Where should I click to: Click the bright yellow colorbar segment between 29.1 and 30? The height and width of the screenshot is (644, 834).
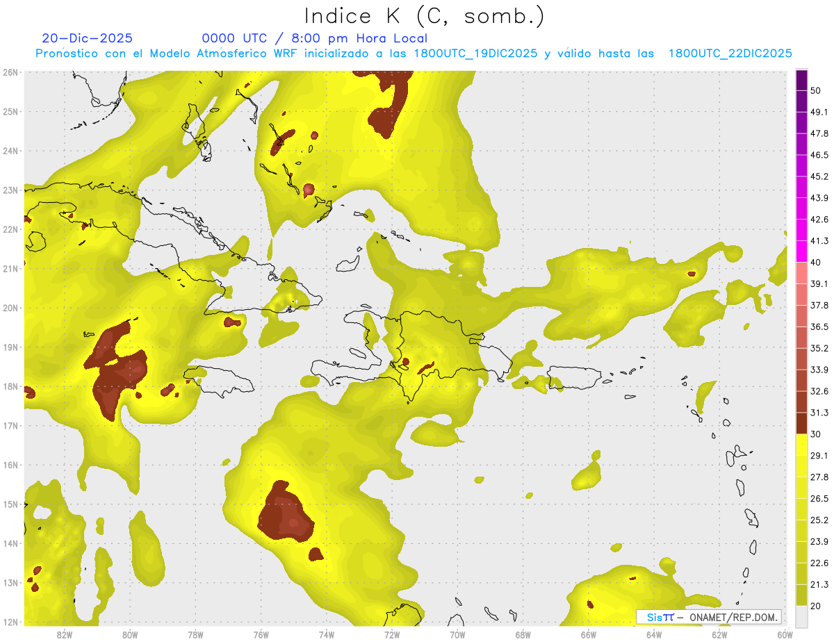[801, 445]
